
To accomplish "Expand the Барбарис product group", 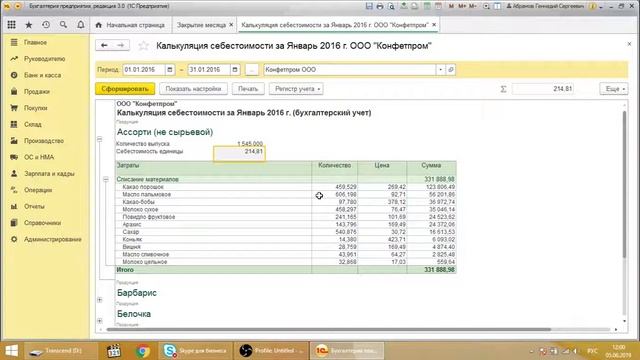I will click(x=100, y=300).
